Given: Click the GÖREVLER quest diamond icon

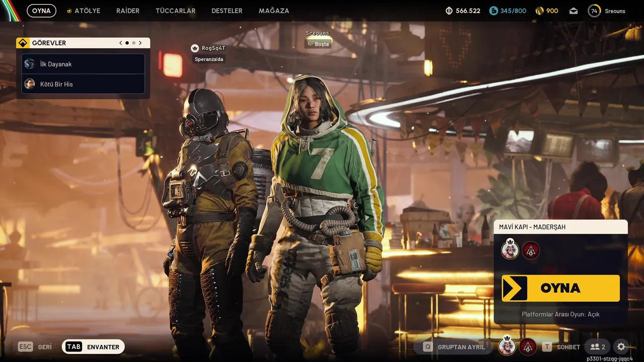Looking at the screenshot, I should click(23, 43).
